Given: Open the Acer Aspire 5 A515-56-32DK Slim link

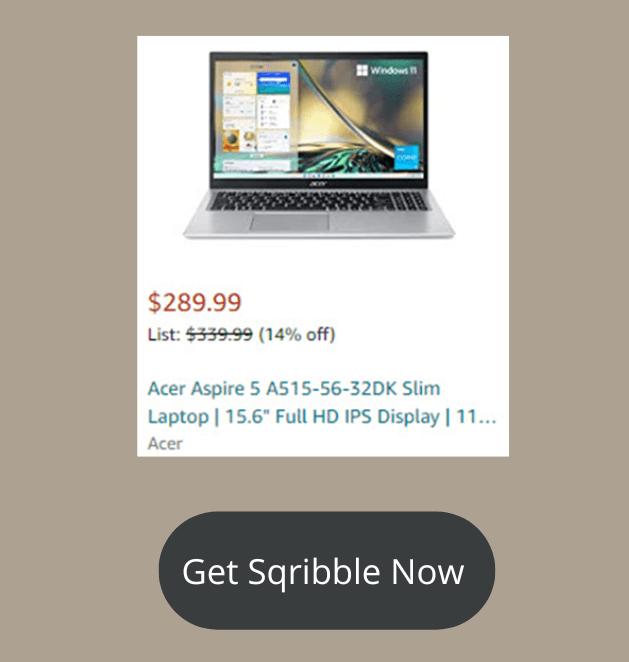Looking at the screenshot, I should (294, 388).
